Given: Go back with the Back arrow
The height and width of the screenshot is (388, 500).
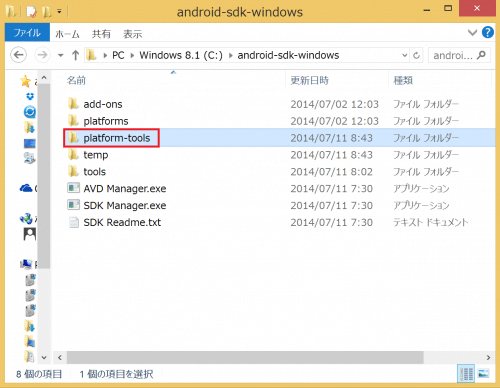Looking at the screenshot, I should 19,55.
